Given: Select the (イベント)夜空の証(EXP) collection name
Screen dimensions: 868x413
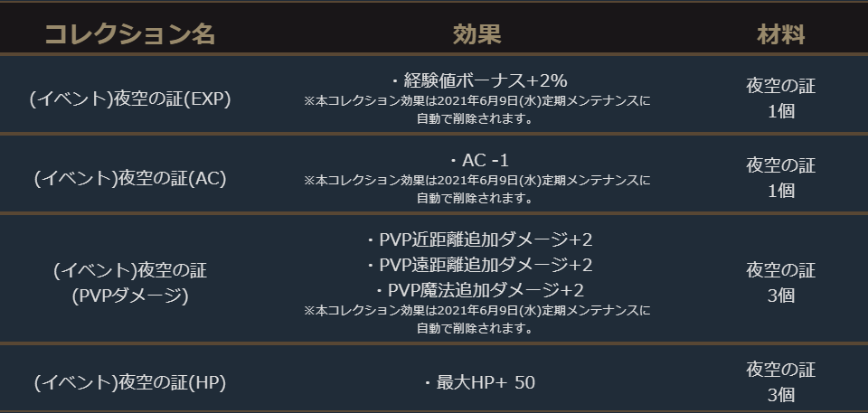Looking at the screenshot, I should coord(130,99).
